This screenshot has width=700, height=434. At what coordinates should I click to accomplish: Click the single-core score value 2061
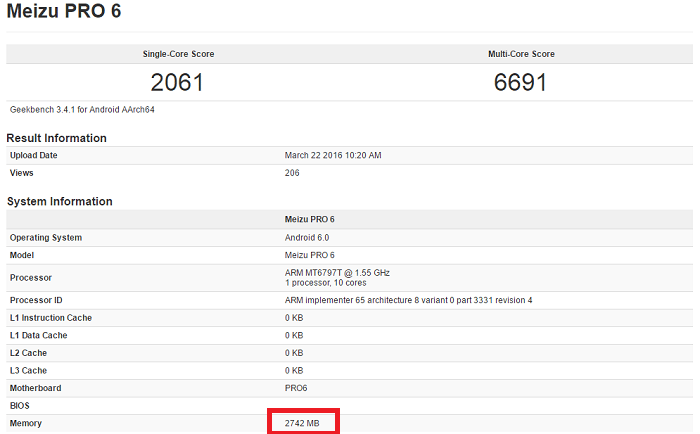click(x=177, y=83)
